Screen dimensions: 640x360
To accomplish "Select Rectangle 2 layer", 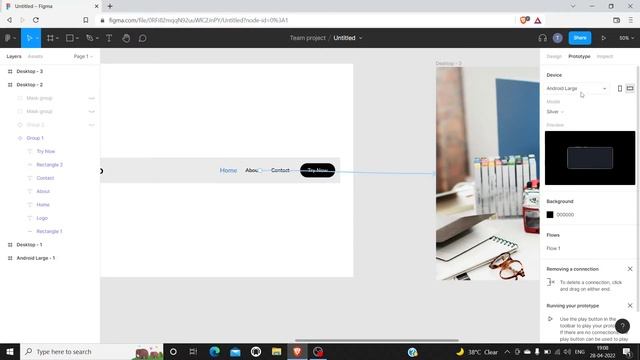I will pos(50,165).
